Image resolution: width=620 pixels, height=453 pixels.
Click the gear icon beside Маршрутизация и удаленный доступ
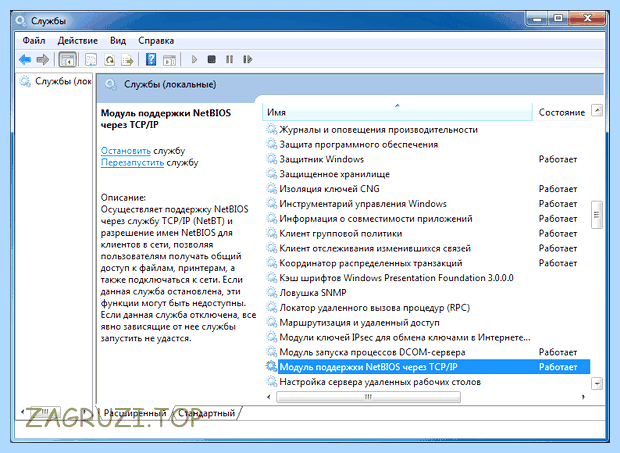tap(272, 322)
